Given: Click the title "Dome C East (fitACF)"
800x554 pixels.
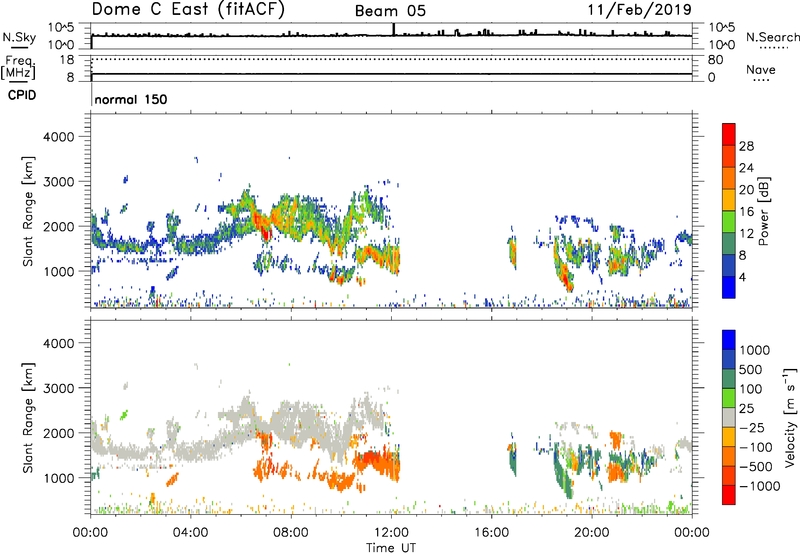Looking at the screenshot, I should [188, 9].
